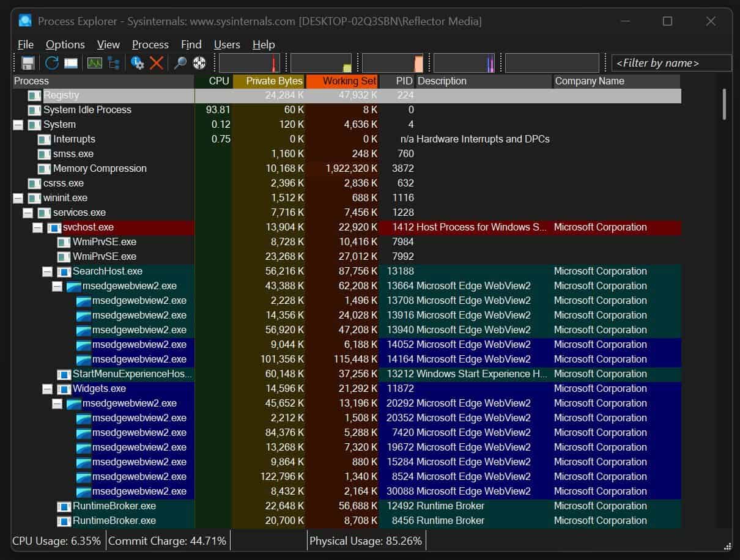This screenshot has width=740, height=560.
Task: Collapse msedgewebview2.exe node with PID 13664
Action: 57,286
